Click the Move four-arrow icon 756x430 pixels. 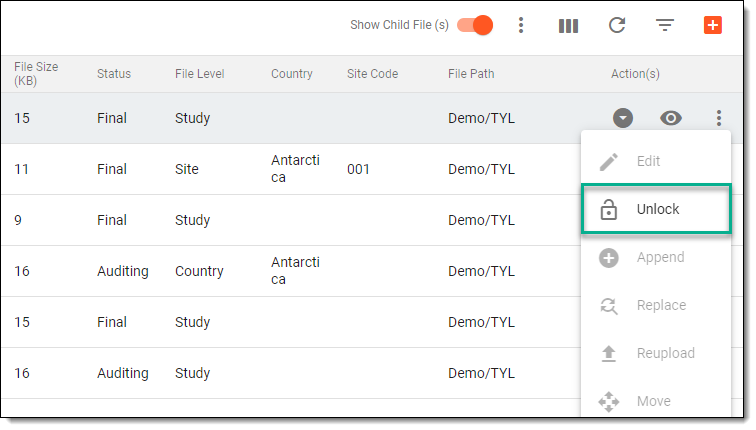[x=608, y=402]
